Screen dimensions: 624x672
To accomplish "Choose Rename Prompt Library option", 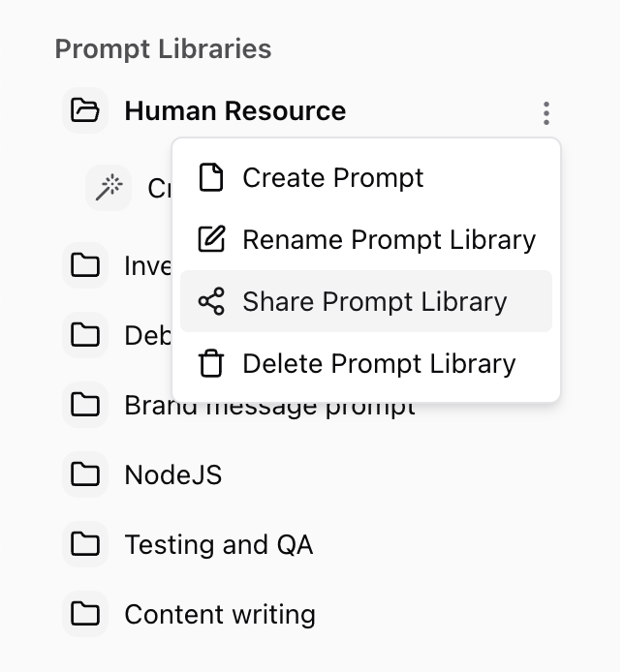I will 389,240.
